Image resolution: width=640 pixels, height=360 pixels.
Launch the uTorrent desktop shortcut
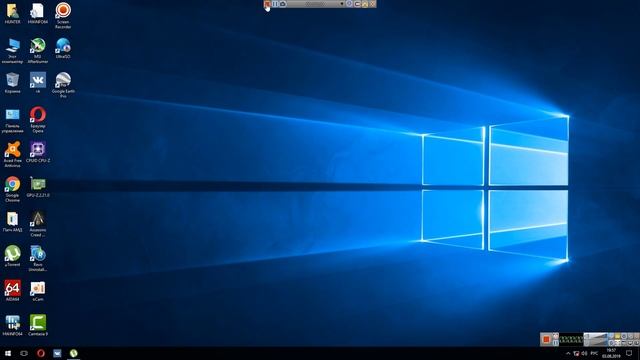(x=12, y=256)
